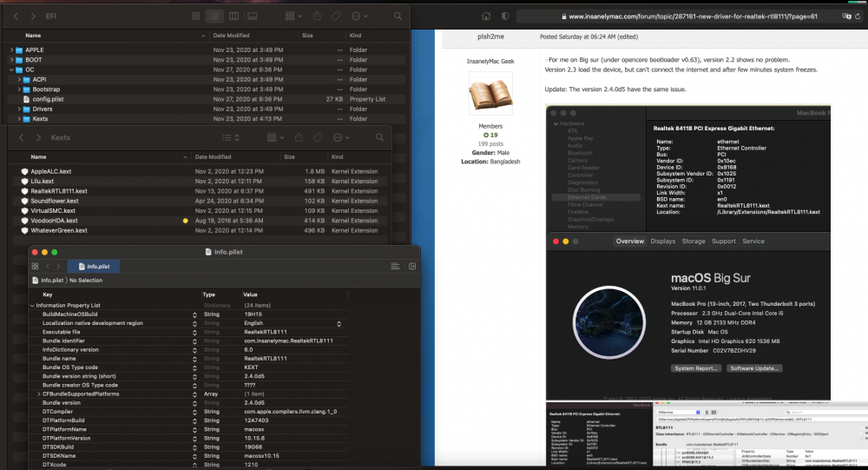This screenshot has height=470, width=868.
Task: Go back in Kexts Finder window
Action: [21, 137]
